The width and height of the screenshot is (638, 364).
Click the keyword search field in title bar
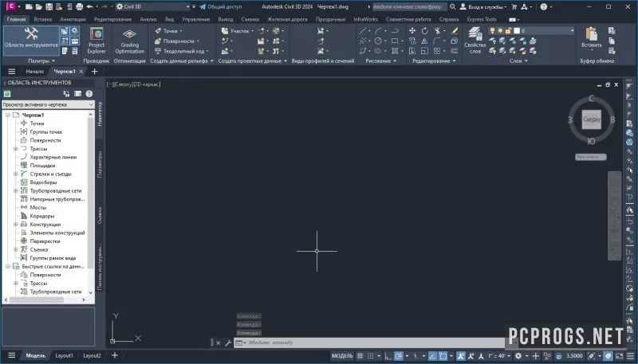410,6
